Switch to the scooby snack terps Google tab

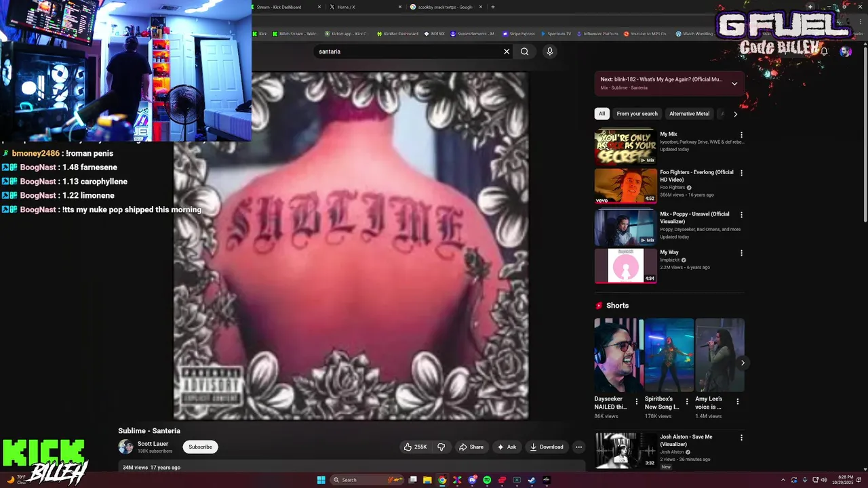pos(445,7)
